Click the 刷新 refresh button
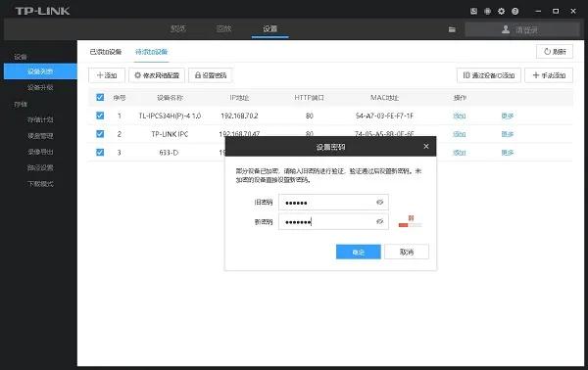Image resolution: width=588 pixels, height=370 pixels. [555, 52]
